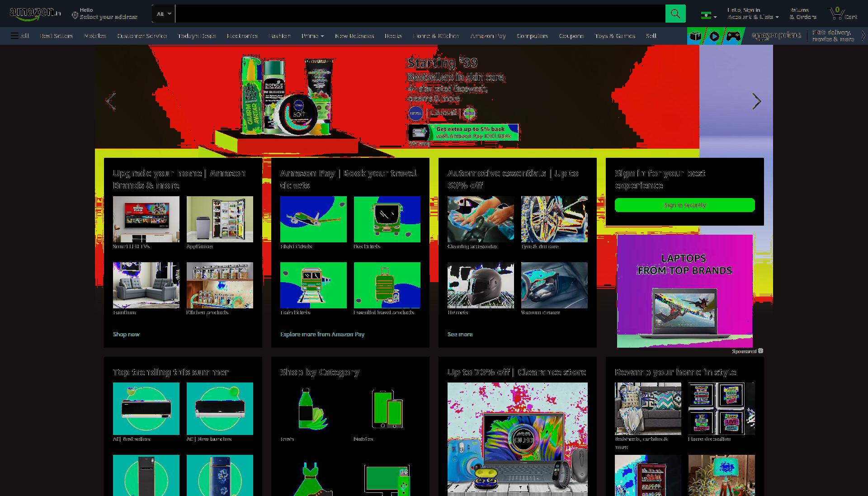Open Home & Kitchen nav item

[x=436, y=36]
